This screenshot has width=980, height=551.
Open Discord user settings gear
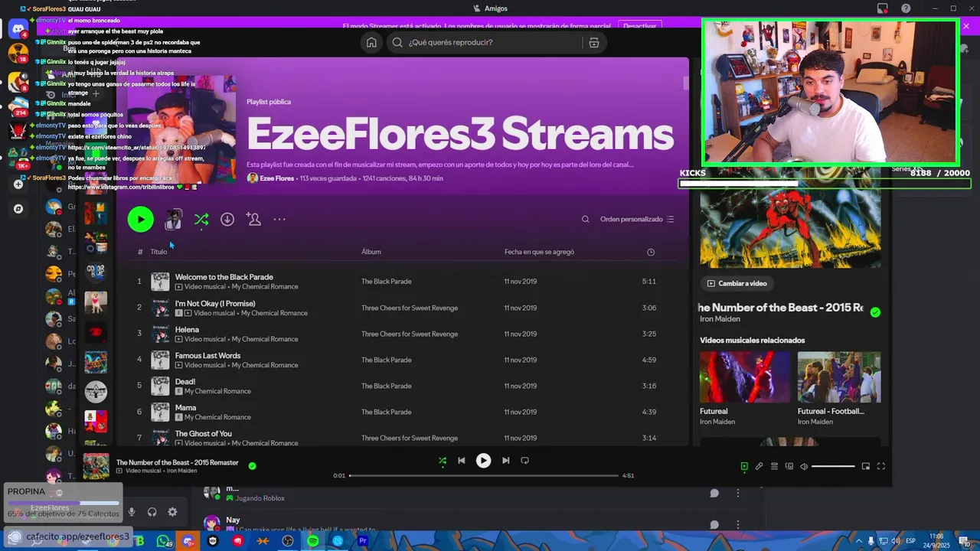point(172,512)
